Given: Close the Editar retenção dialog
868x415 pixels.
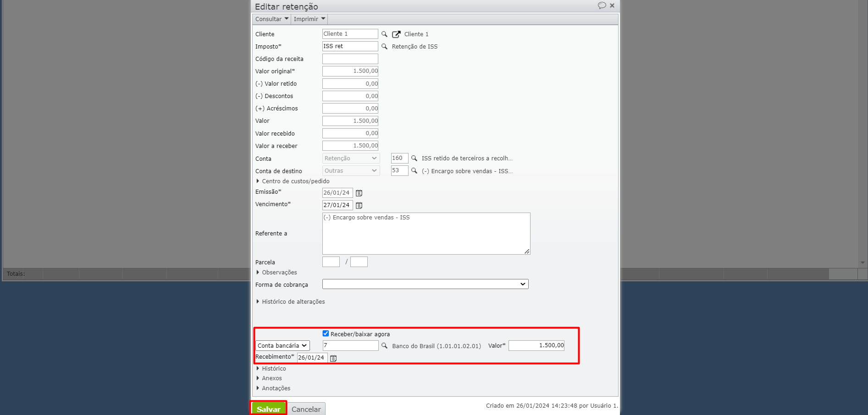Looking at the screenshot, I should pos(612,5).
